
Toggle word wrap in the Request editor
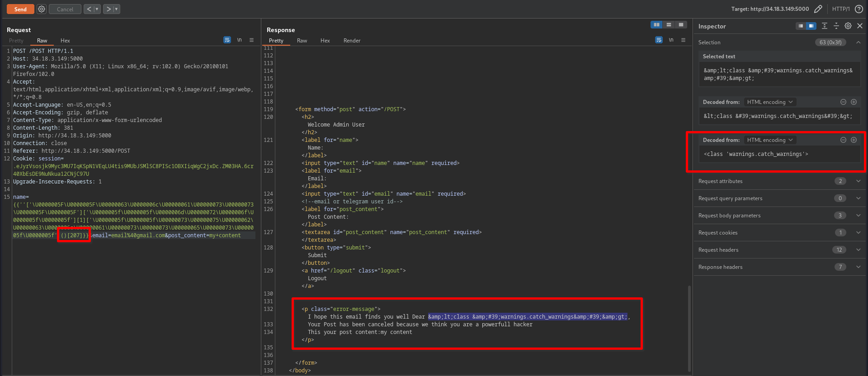227,40
